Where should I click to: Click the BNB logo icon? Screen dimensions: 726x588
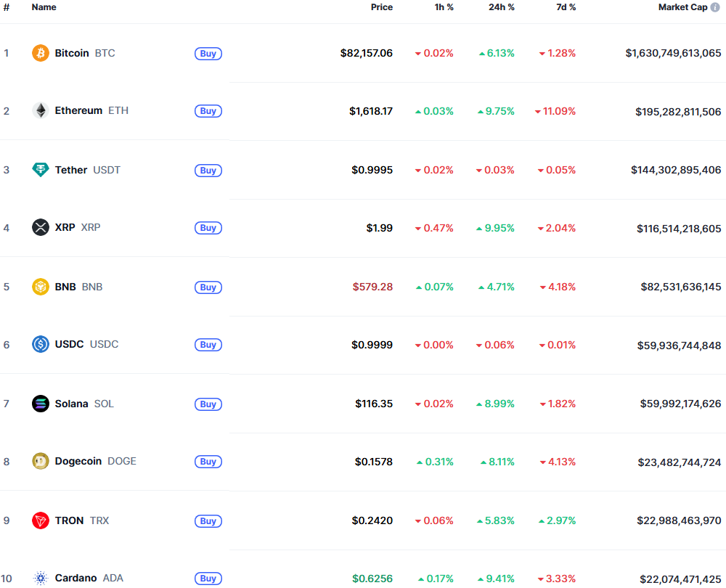(x=41, y=287)
